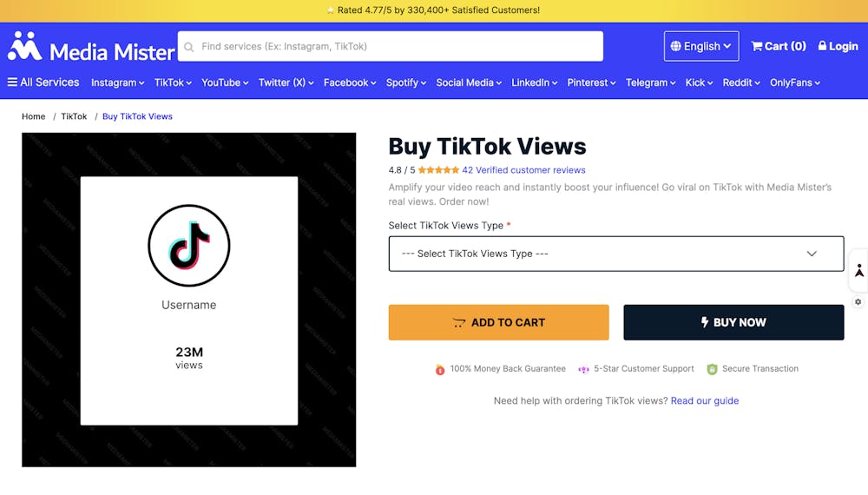The image size is (868, 495).
Task: Click the Read our guide link
Action: [x=704, y=401]
